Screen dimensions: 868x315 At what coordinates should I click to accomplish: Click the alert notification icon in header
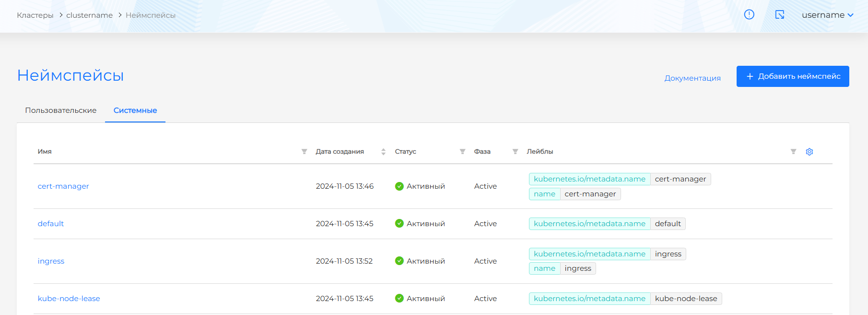(749, 15)
